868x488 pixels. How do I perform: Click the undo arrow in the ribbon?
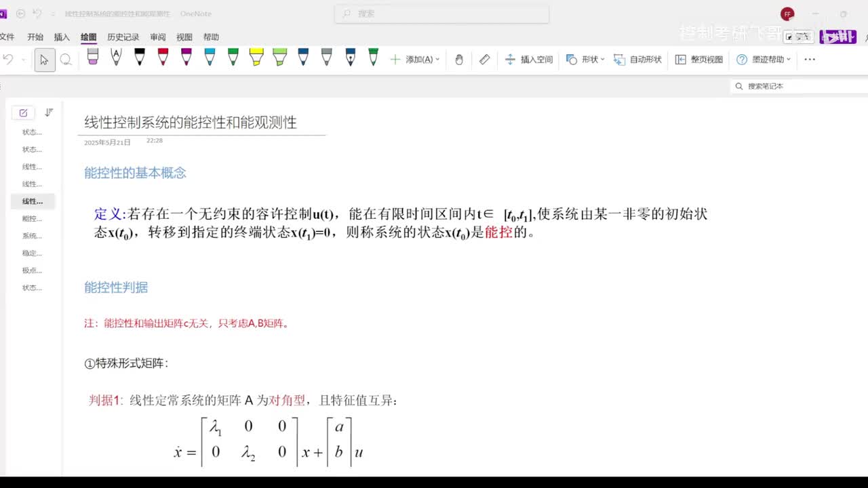[x=8, y=60]
